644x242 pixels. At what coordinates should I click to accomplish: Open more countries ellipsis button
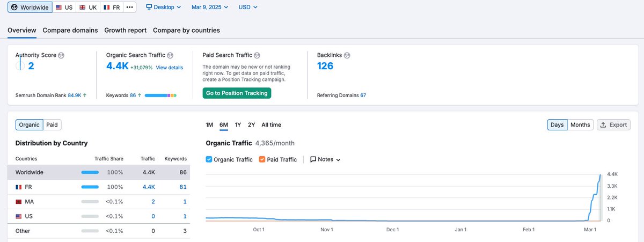(129, 8)
